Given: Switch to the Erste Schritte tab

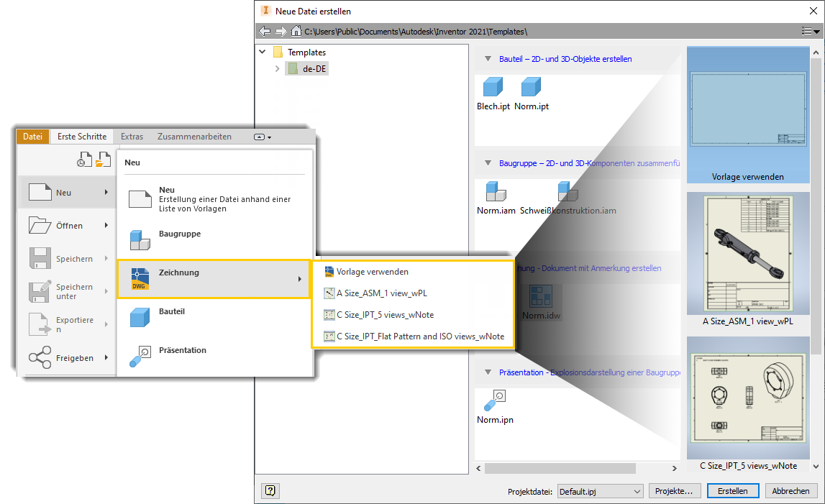Looking at the screenshot, I should click(82, 137).
